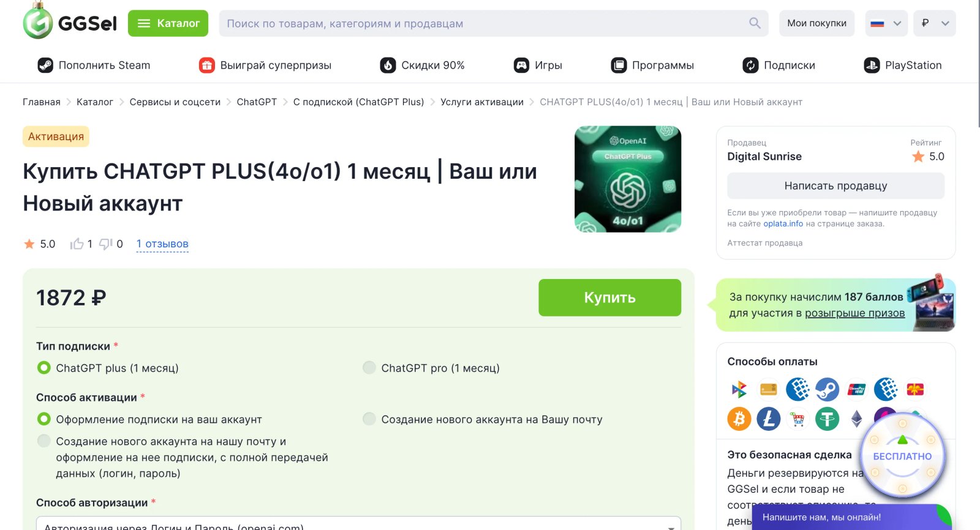This screenshot has height=530, width=980.
Task: Open the розыгрыше призов link
Action: coord(854,313)
